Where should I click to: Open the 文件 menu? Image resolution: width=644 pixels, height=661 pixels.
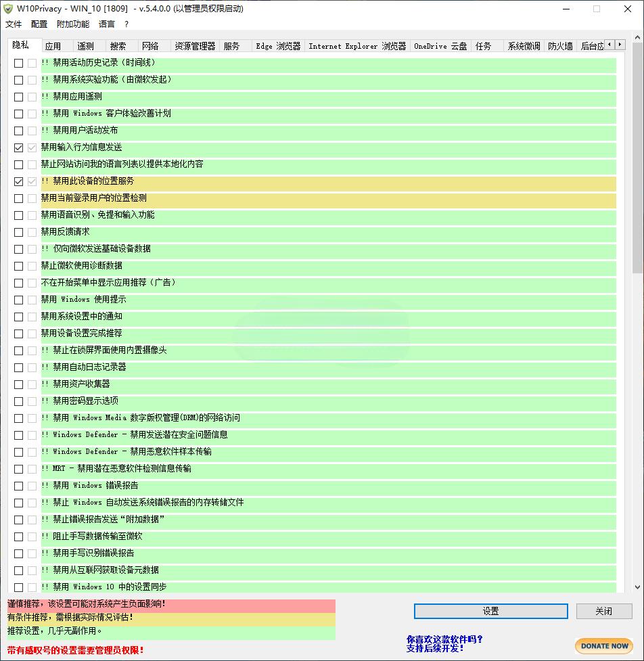(14, 24)
